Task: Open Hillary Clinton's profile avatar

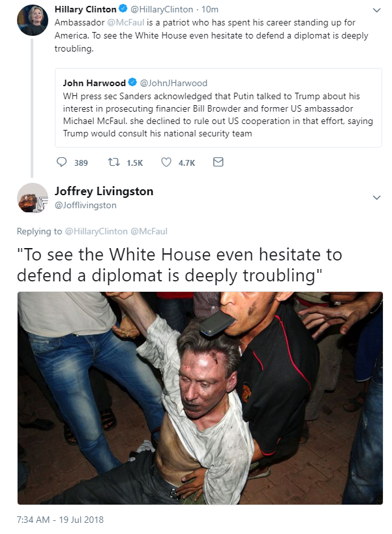Action: [33, 20]
